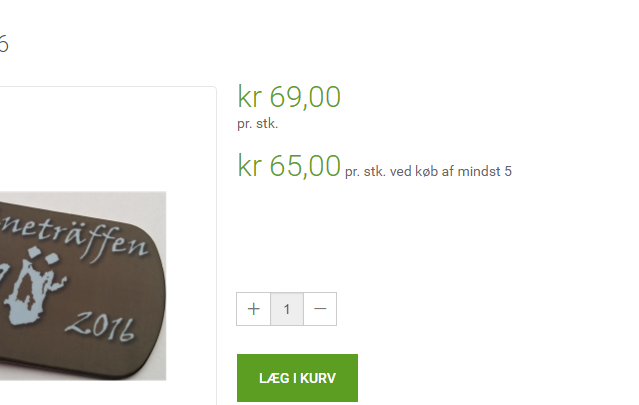Click the engraved 2016 on the photo
The width and height of the screenshot is (639, 405).
click(x=100, y=327)
